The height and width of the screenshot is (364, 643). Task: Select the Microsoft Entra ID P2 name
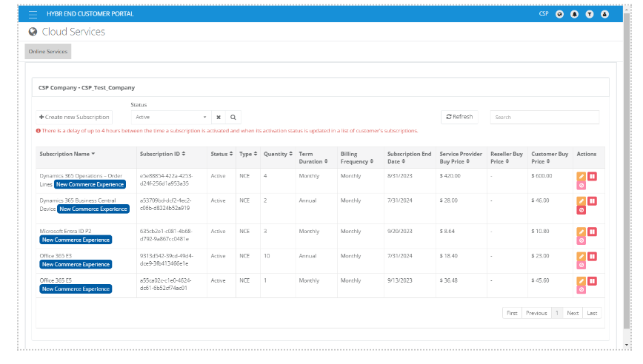click(65, 232)
